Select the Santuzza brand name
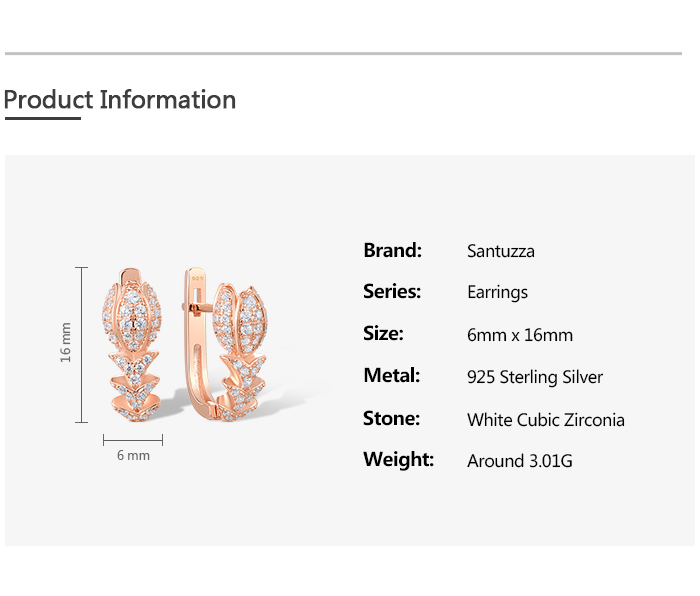Viewport: 700px width, 596px height. (500, 251)
